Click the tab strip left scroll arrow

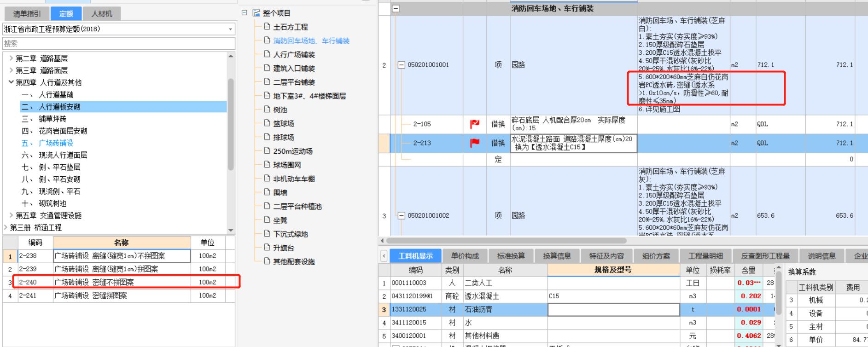[x=384, y=256]
